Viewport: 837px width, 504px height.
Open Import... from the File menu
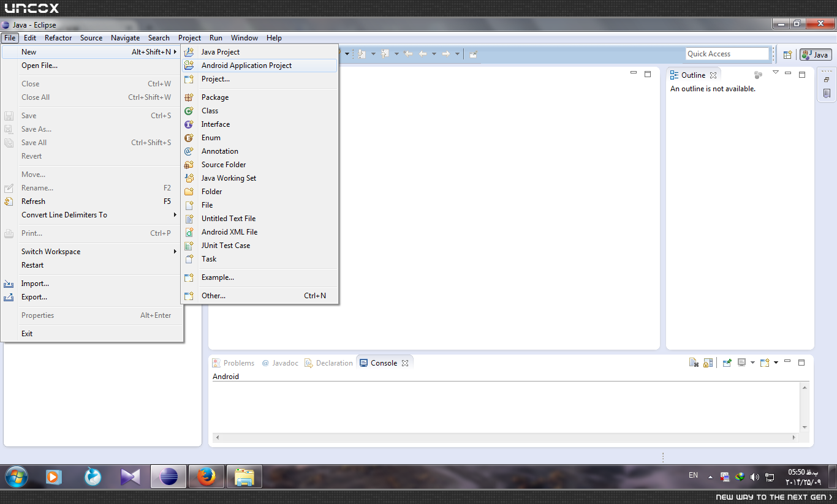click(92, 284)
